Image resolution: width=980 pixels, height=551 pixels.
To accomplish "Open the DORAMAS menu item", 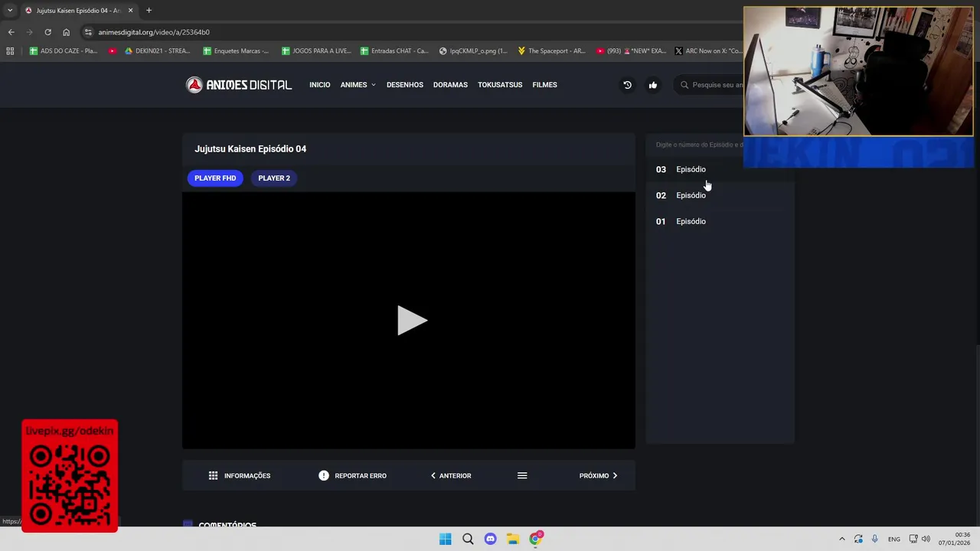I will 450,85.
